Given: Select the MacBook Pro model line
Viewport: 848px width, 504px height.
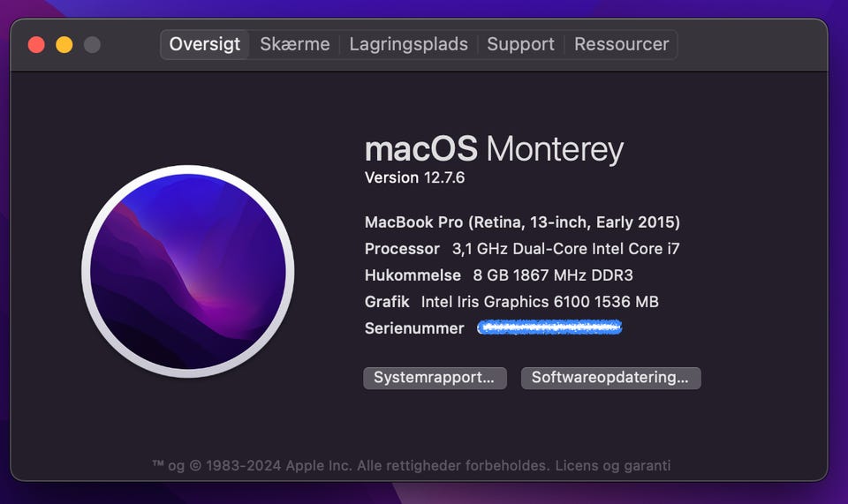Looking at the screenshot, I should (522, 222).
